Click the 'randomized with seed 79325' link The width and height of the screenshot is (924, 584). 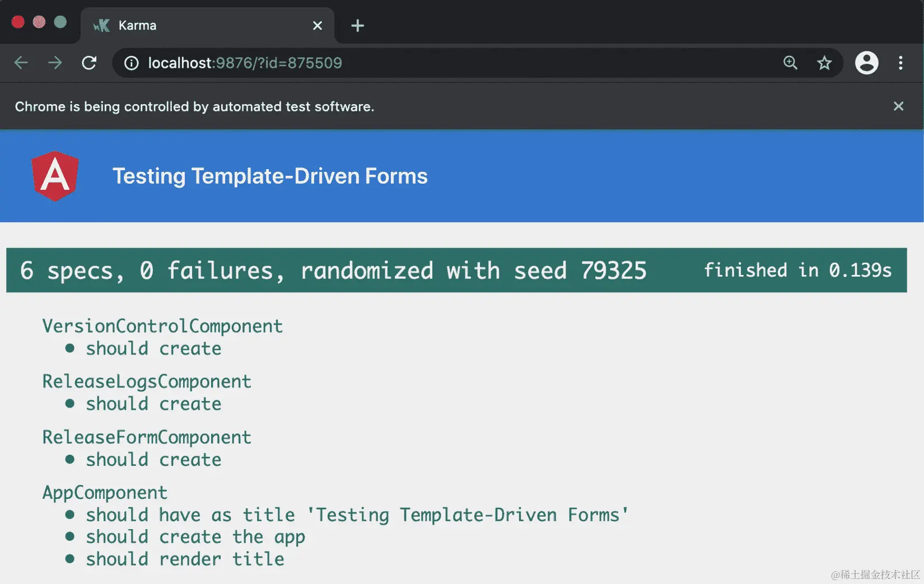coord(473,270)
